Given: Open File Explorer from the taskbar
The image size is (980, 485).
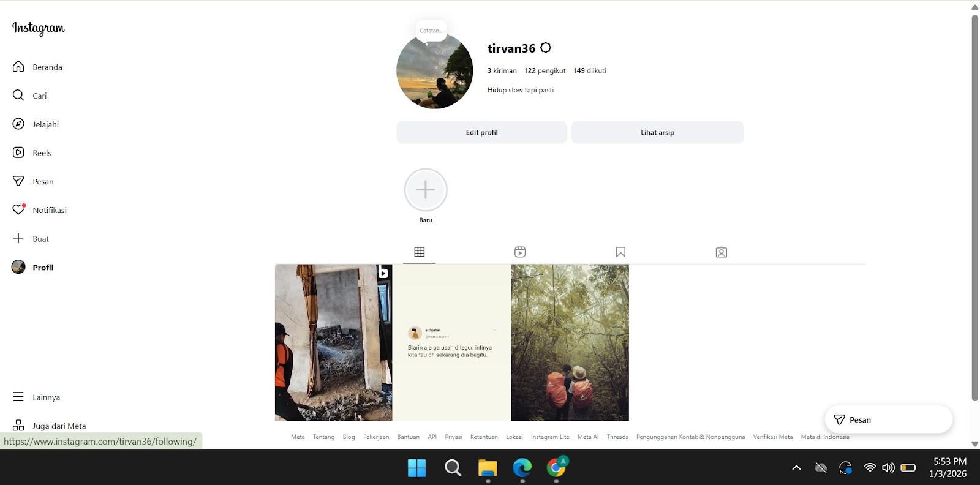Looking at the screenshot, I should 488,468.
